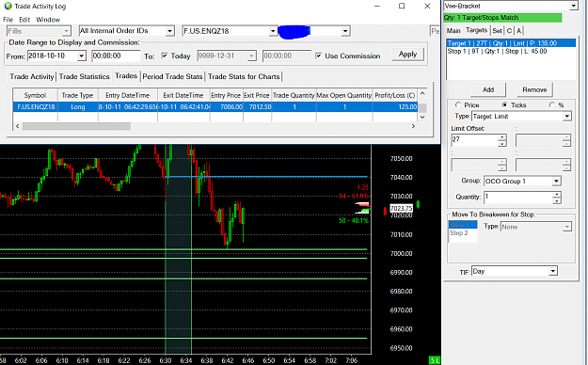Select the Price radio button
This screenshot has height=365, width=588.
458,105
